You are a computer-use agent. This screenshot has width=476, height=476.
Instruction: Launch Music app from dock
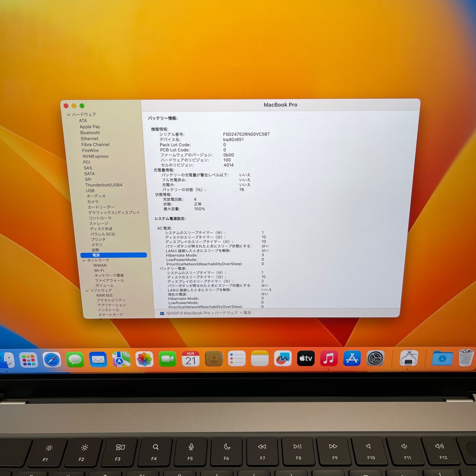coord(329,358)
